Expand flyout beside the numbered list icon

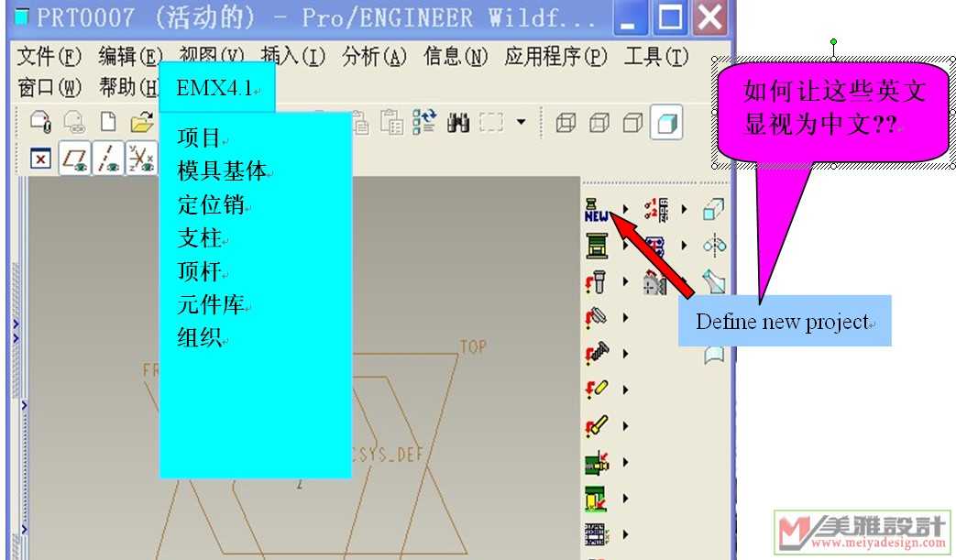684,210
